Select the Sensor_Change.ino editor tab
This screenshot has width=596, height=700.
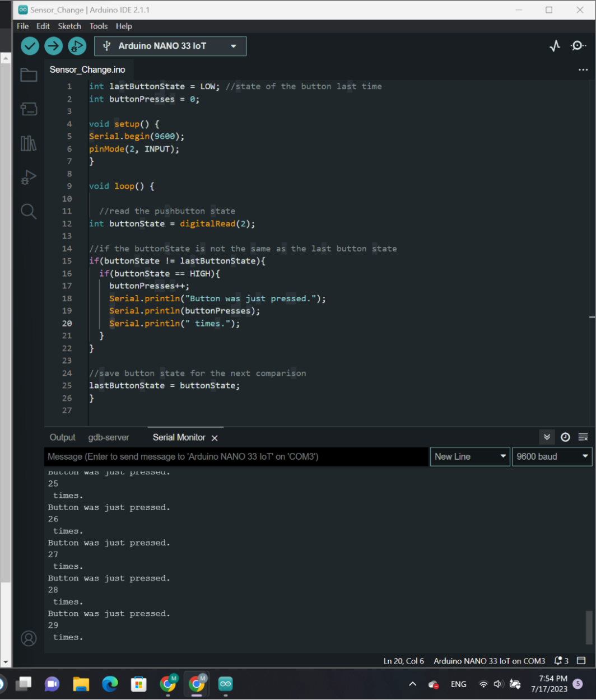point(87,70)
